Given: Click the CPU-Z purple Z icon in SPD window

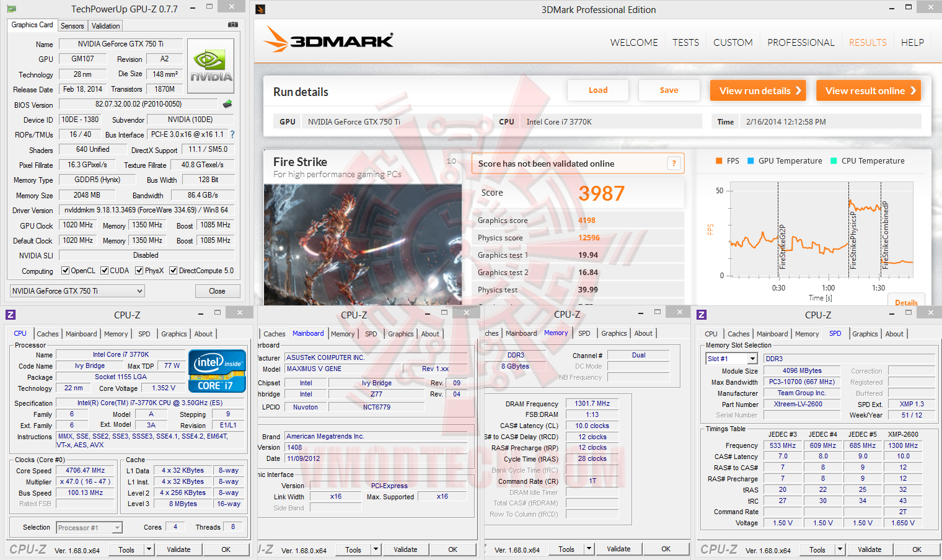Looking at the screenshot, I should coord(702,315).
